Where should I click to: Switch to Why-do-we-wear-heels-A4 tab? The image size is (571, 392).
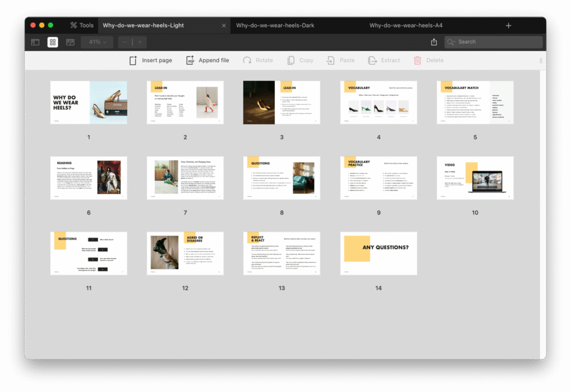406,25
